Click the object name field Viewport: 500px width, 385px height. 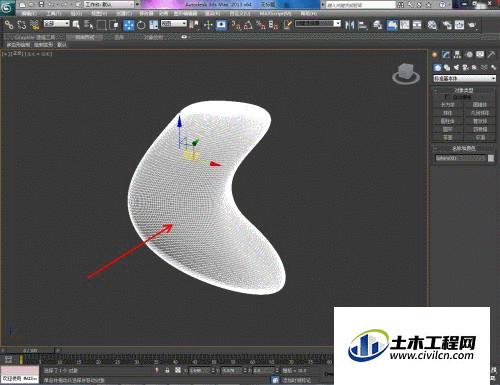pos(461,158)
